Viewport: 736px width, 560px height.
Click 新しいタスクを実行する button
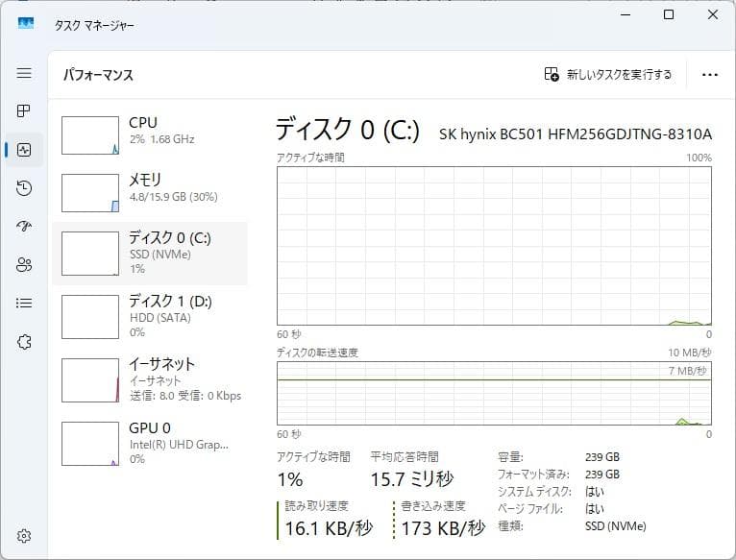[x=608, y=74]
